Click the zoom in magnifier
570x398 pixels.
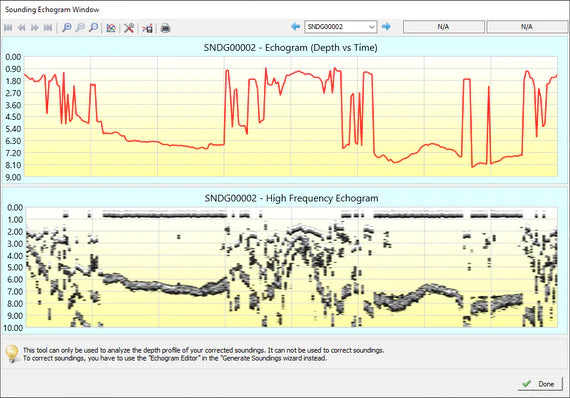point(67,28)
